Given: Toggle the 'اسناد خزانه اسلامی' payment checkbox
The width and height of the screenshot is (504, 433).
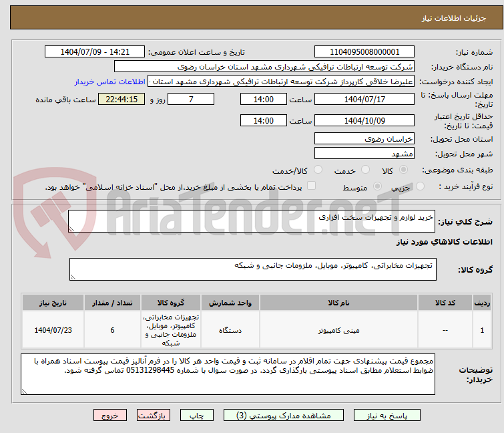Looking at the screenshot, I should pyautogui.click(x=311, y=186).
